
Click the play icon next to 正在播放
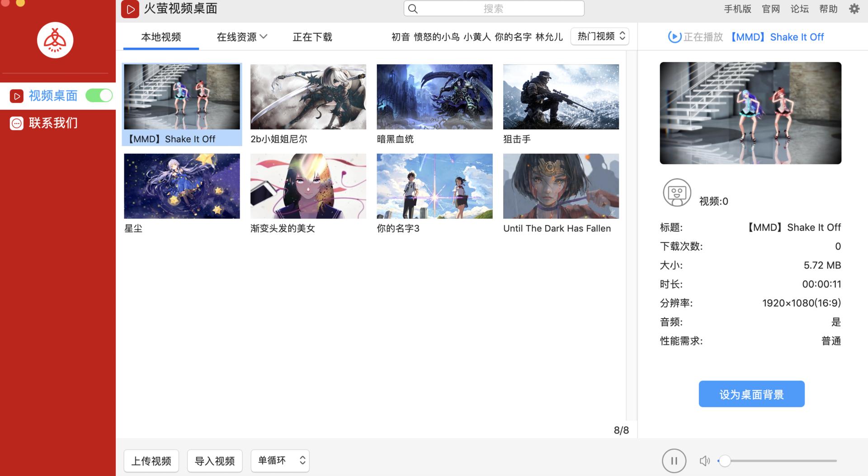pyautogui.click(x=673, y=37)
